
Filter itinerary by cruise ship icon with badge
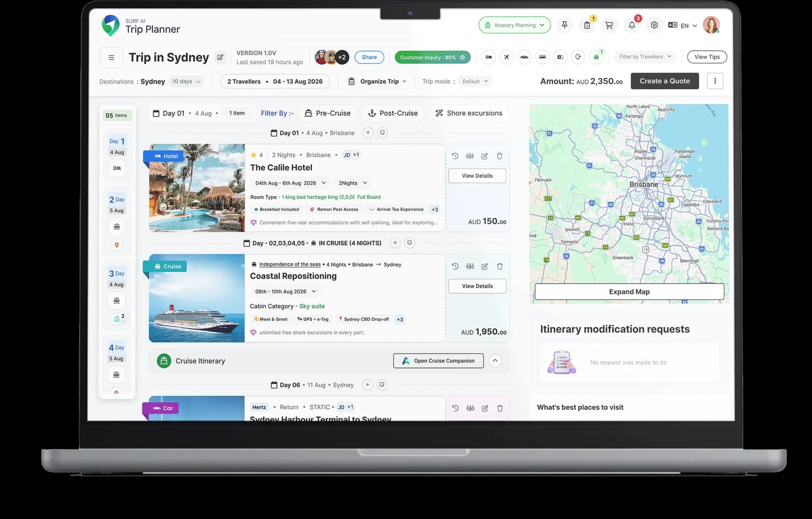[x=596, y=57]
